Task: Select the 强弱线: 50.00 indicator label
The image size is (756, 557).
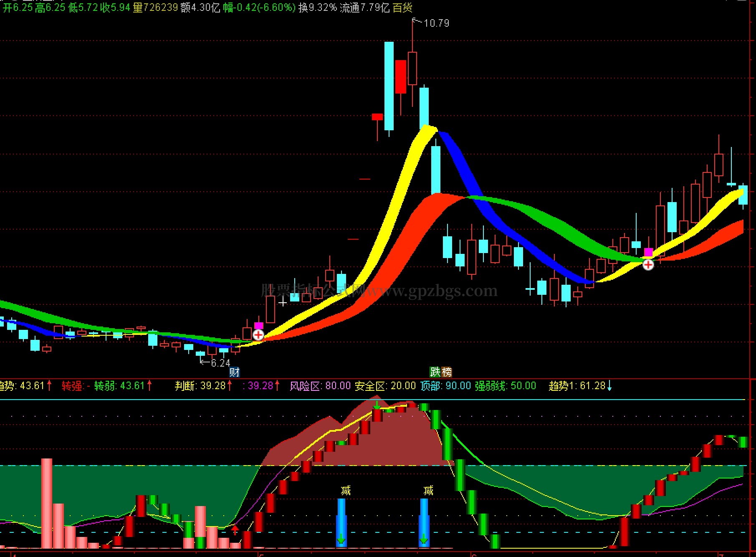Action: tap(506, 385)
